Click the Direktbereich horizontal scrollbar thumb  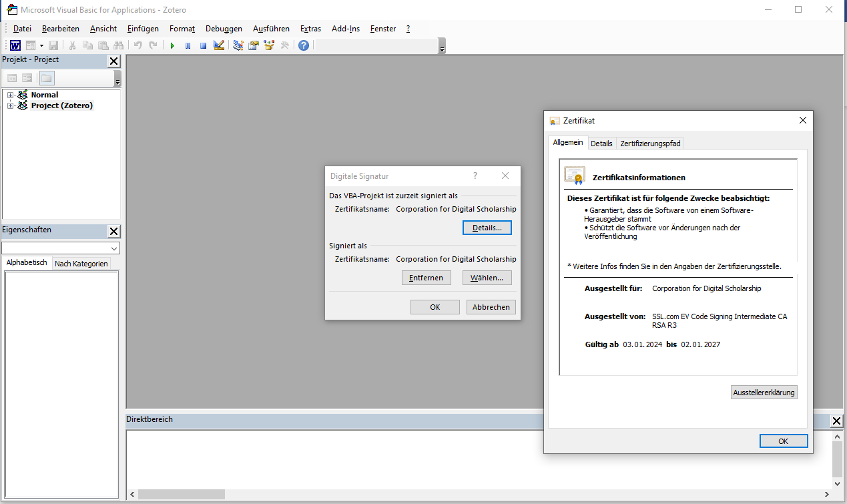pos(182,495)
